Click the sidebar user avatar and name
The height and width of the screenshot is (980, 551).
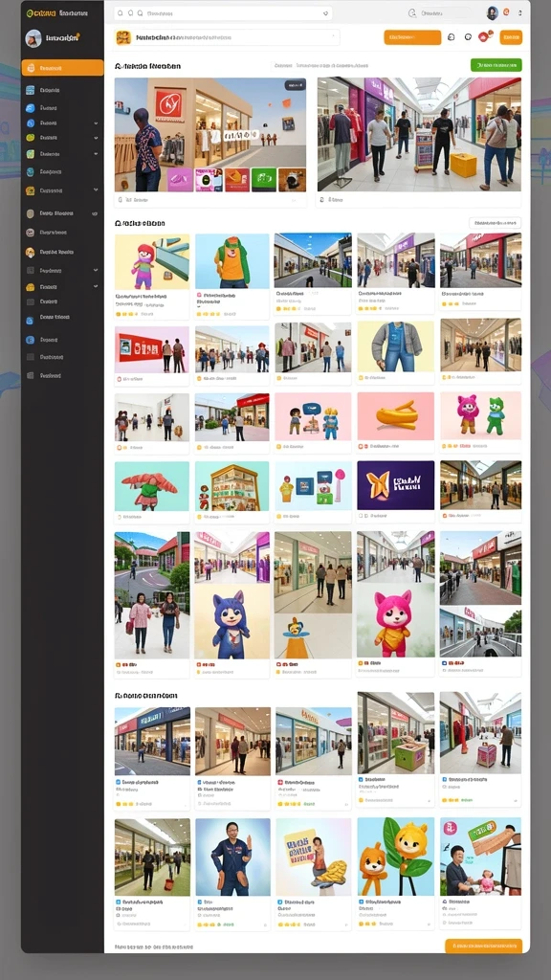[x=54, y=38]
